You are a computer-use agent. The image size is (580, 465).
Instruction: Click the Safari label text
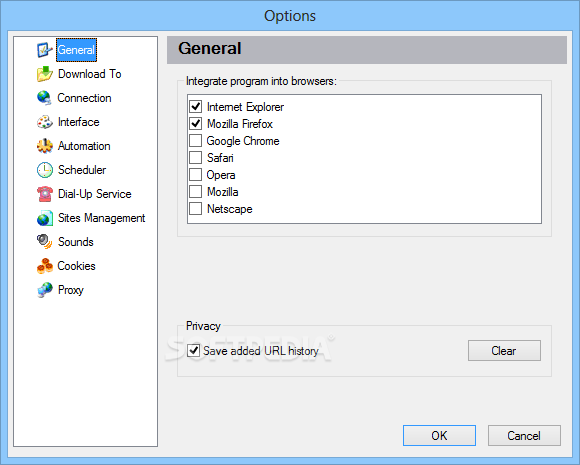pyautogui.click(x=220, y=158)
